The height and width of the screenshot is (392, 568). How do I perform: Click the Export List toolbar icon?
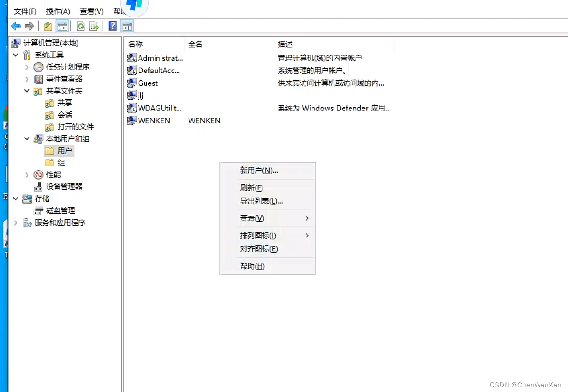(x=95, y=26)
